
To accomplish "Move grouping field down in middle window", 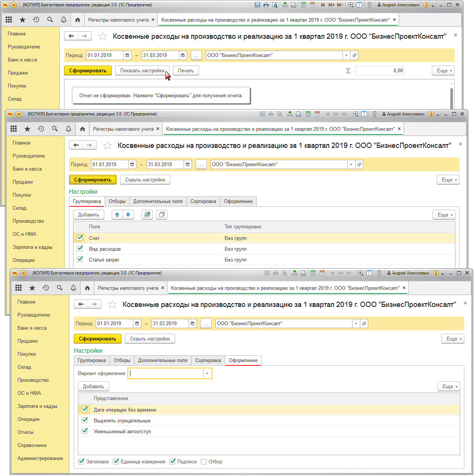I will pyautogui.click(x=128, y=215).
